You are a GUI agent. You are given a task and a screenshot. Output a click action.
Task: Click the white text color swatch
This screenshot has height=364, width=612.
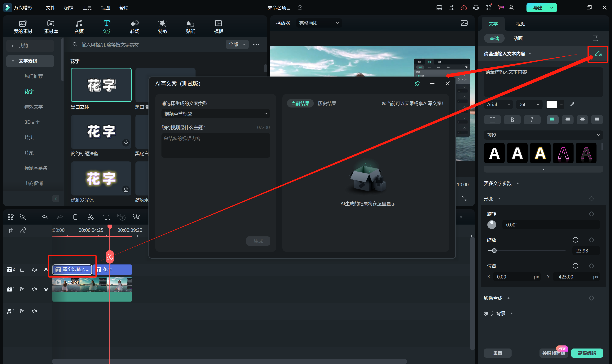(551, 104)
